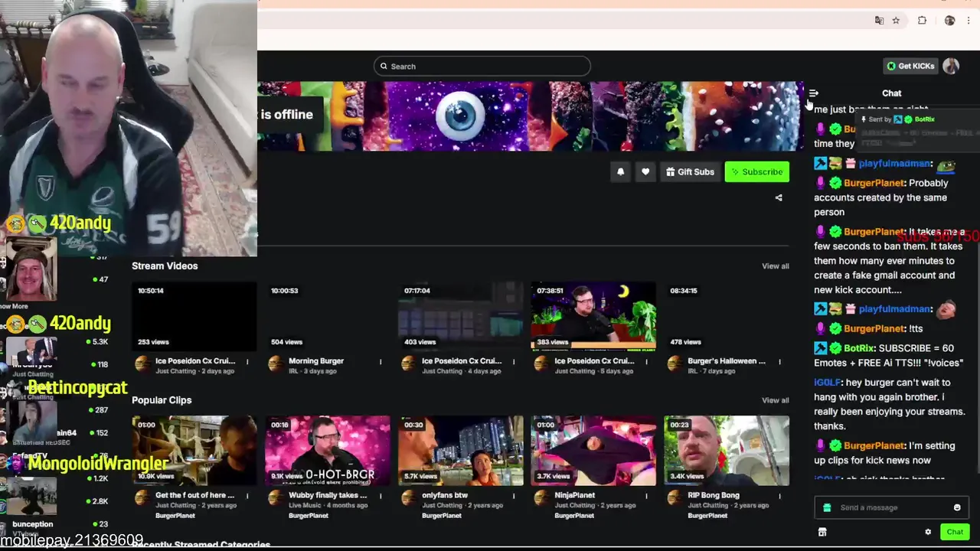
Task: Open the shop icon below chat input
Action: point(822,533)
